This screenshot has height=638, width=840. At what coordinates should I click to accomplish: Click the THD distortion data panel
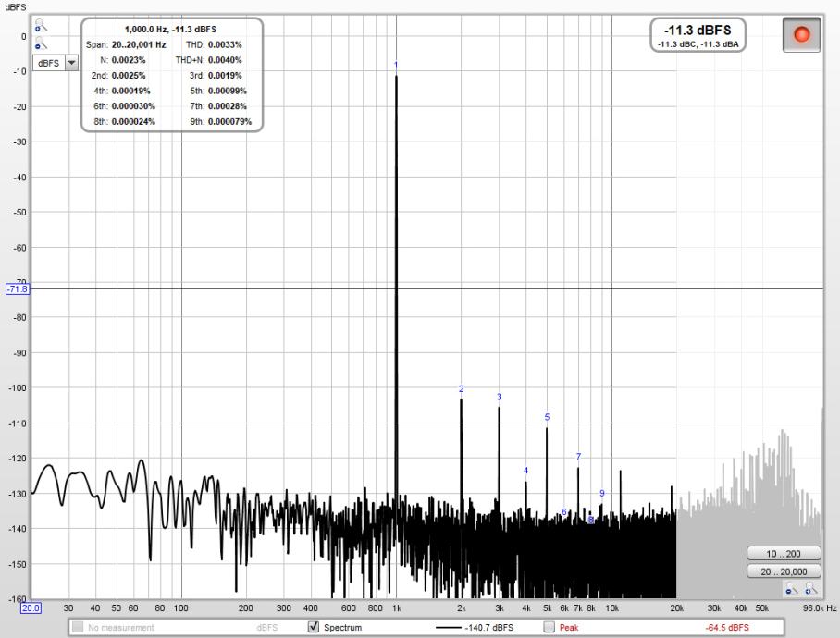(x=172, y=75)
